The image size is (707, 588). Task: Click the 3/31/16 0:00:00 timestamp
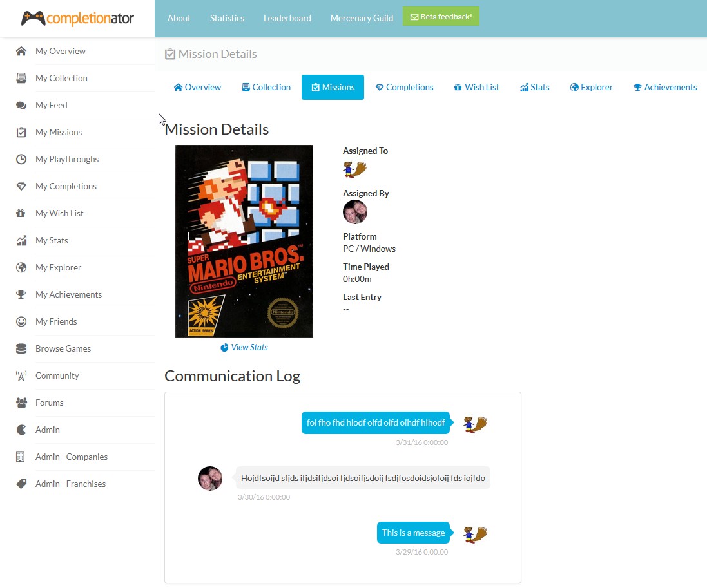(422, 442)
